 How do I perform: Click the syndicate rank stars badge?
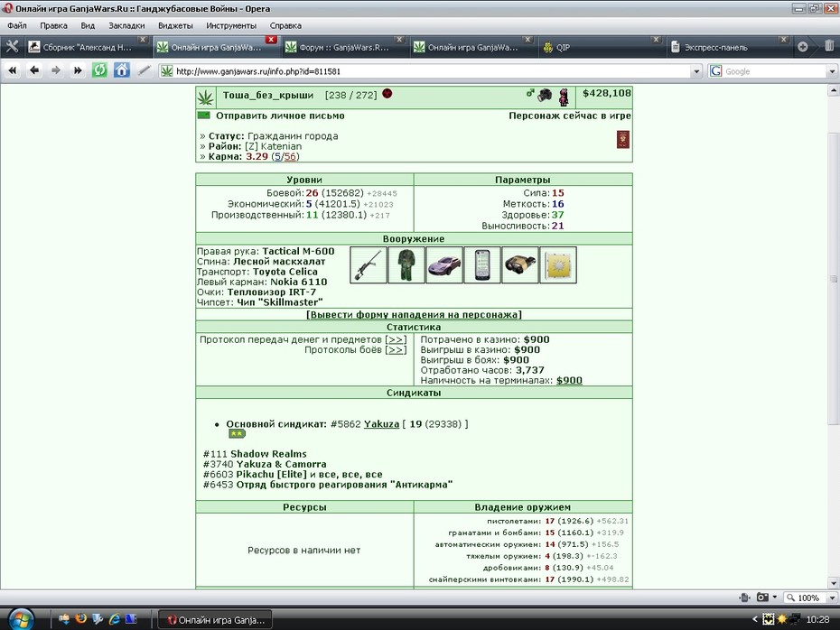pyautogui.click(x=237, y=433)
